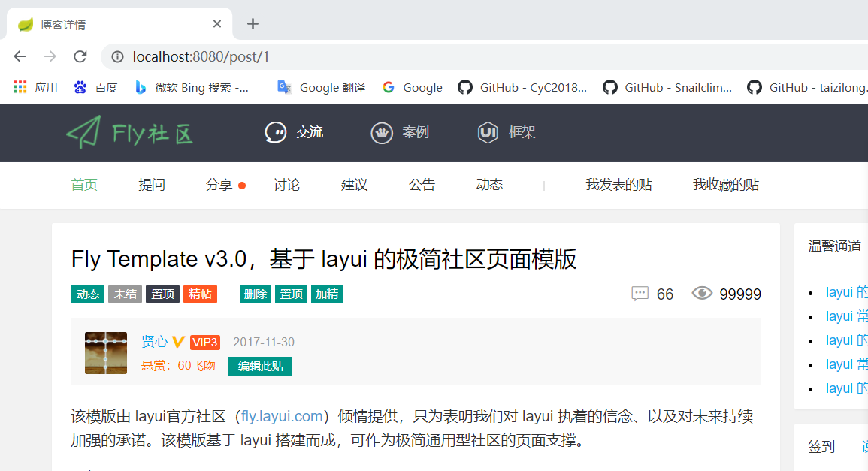868x471 pixels.
Task: Open the 案例 section in header
Action: click(400, 132)
